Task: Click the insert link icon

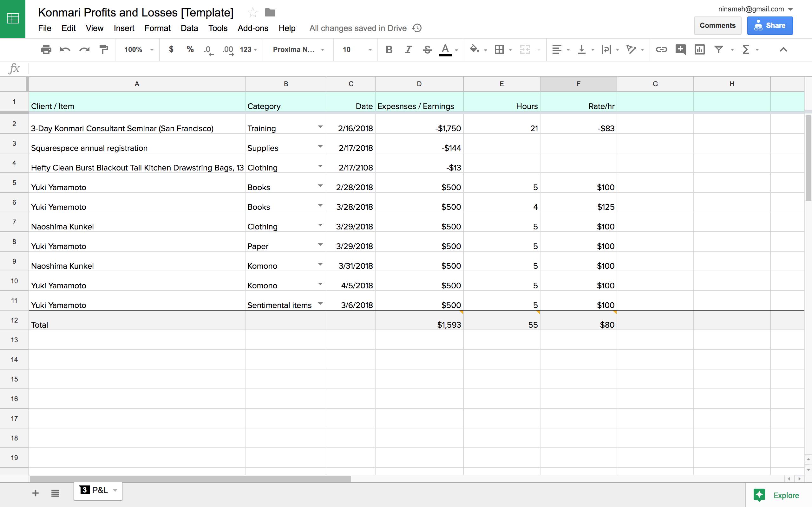Action: [661, 50]
